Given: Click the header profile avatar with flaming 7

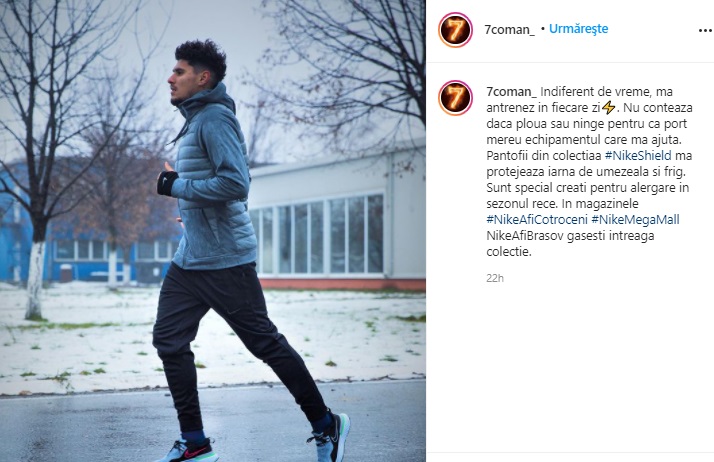Looking at the screenshot, I should (455, 30).
